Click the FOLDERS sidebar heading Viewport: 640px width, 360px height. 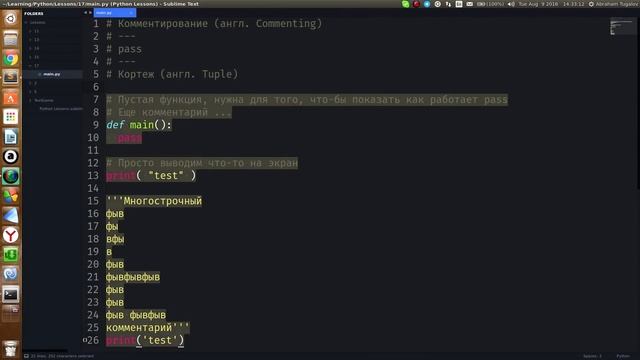pos(33,13)
